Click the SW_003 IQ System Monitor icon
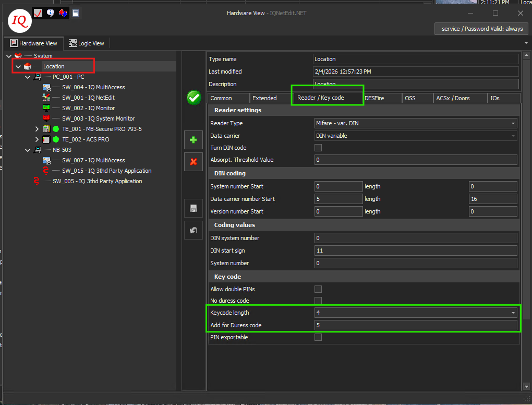This screenshot has width=532, height=405. (x=46, y=118)
